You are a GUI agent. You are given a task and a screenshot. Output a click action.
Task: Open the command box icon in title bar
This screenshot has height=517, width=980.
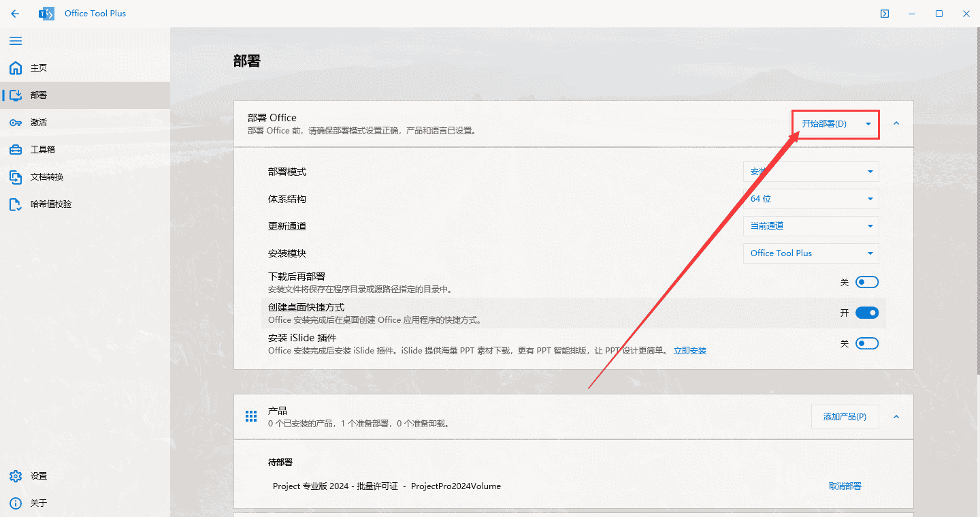[885, 14]
